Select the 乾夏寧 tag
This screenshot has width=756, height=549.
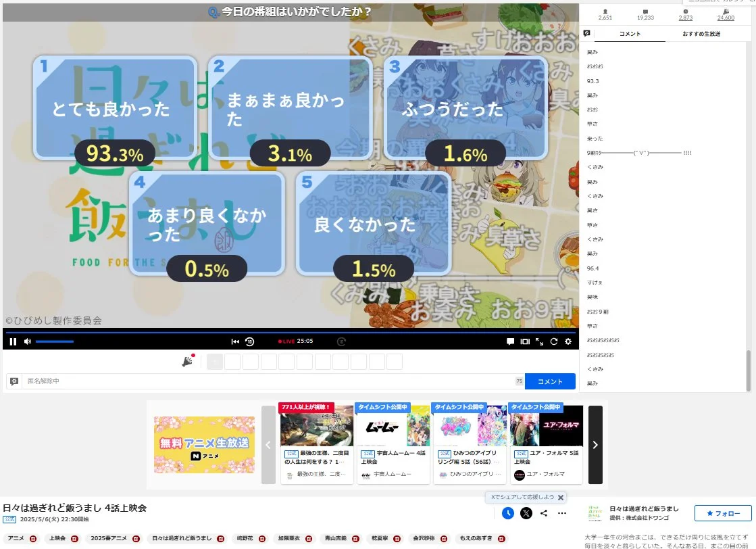(380, 538)
